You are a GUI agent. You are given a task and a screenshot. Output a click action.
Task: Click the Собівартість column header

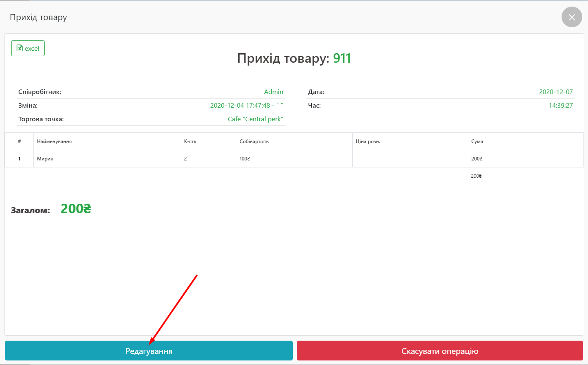point(254,141)
